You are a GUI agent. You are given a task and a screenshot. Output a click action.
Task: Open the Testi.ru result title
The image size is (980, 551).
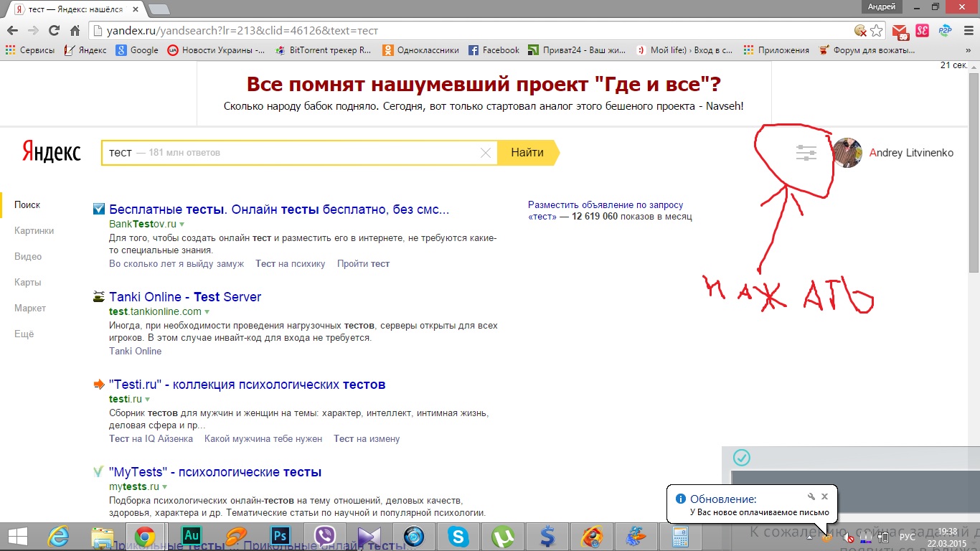pyautogui.click(x=248, y=385)
